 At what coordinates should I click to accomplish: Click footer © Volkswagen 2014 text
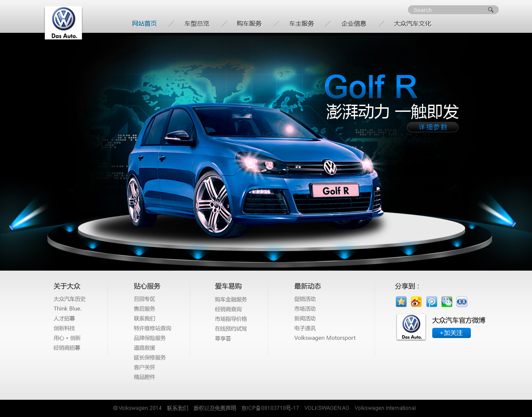pyautogui.click(x=137, y=408)
